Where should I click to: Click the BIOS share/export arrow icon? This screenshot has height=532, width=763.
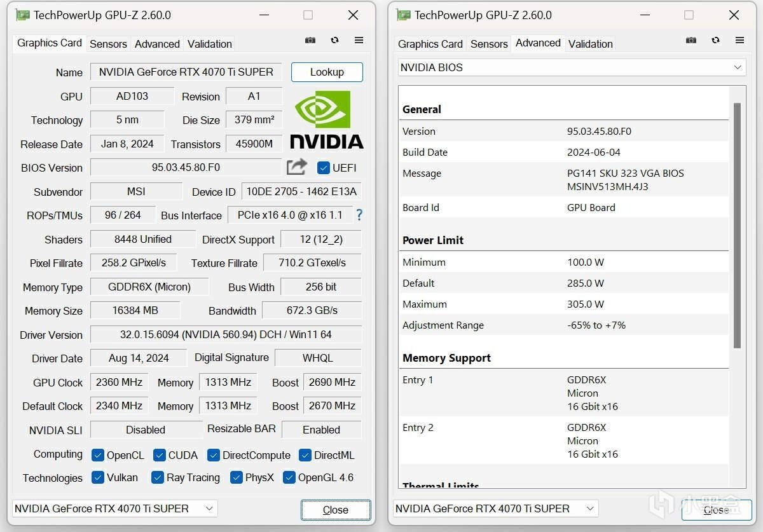tap(297, 167)
